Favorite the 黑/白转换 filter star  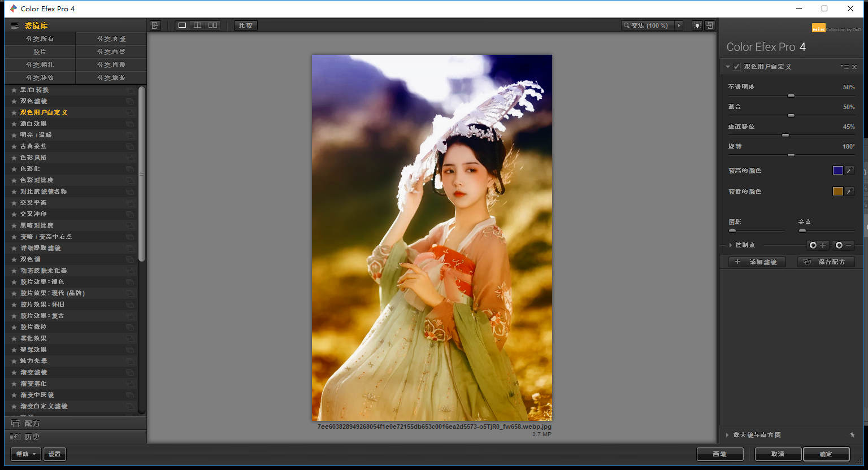pos(14,90)
